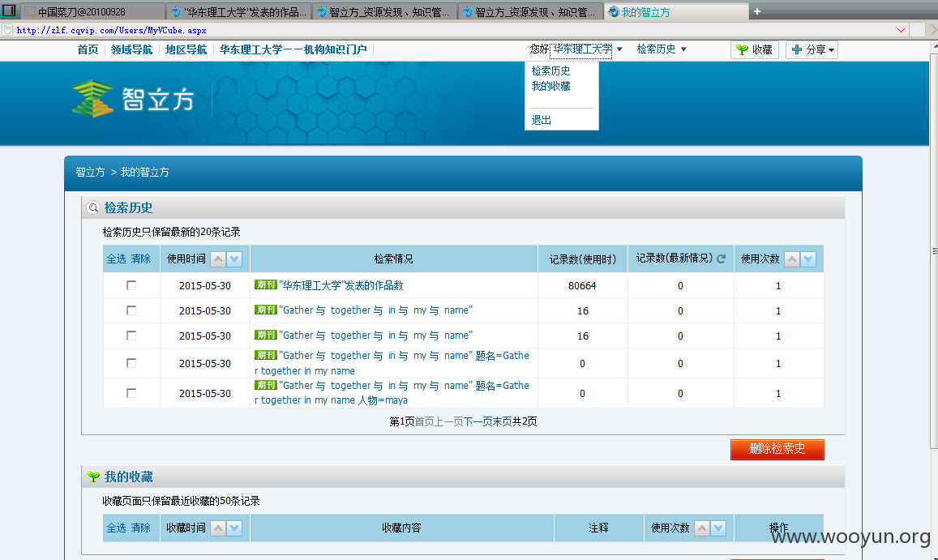The image size is (938, 560).
Task: Choose 退出 to log out
Action: pos(542,120)
